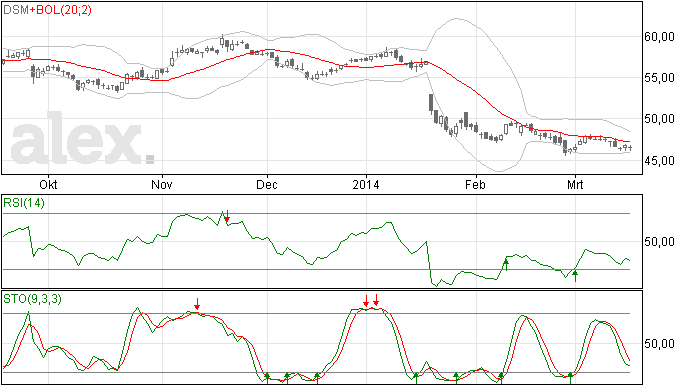Select the Feb month label
This screenshot has height=387, width=690.
tap(475, 184)
